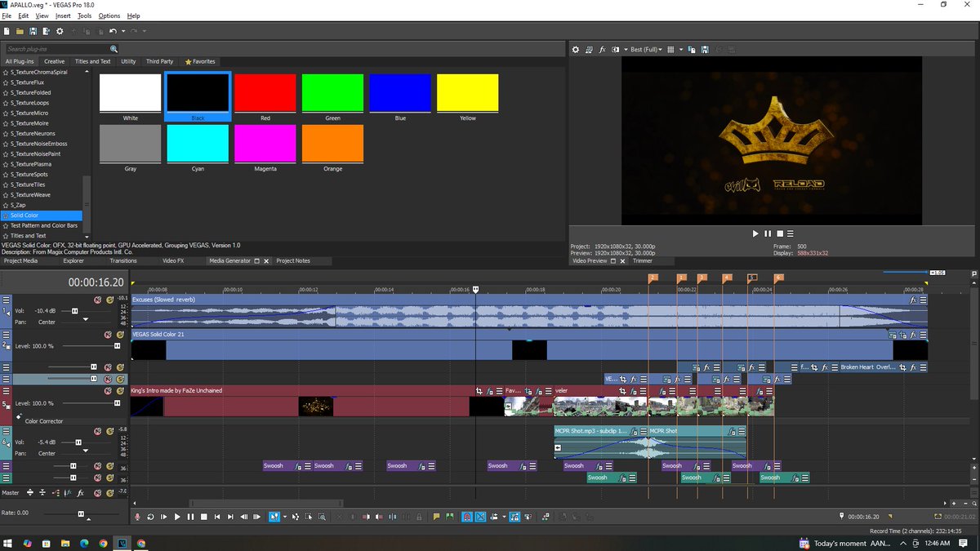Stop playback in the preview window
Viewport: 980px width, 551px height.
[x=780, y=233]
